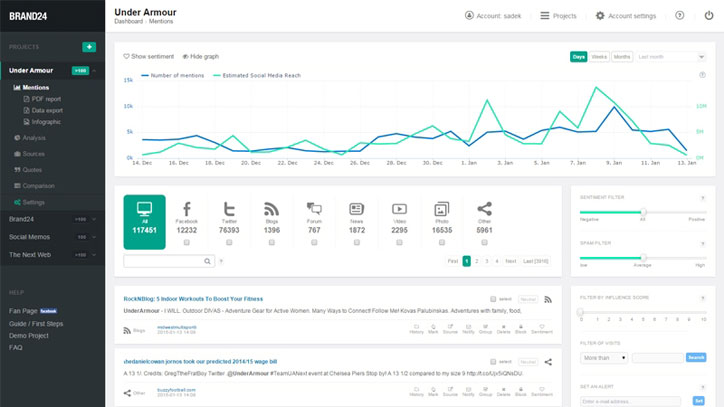724x407 pixels.
Task: Switch graph to Days view
Action: pos(579,57)
